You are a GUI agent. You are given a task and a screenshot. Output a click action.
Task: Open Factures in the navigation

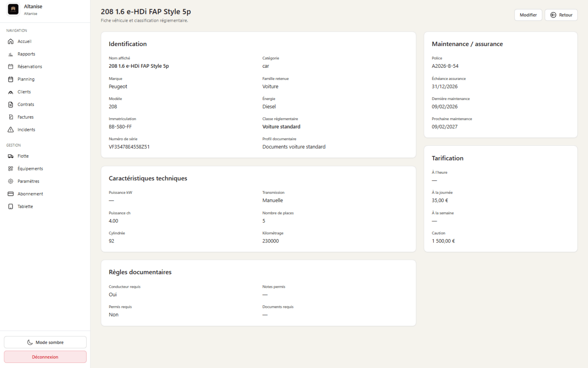[25, 117]
